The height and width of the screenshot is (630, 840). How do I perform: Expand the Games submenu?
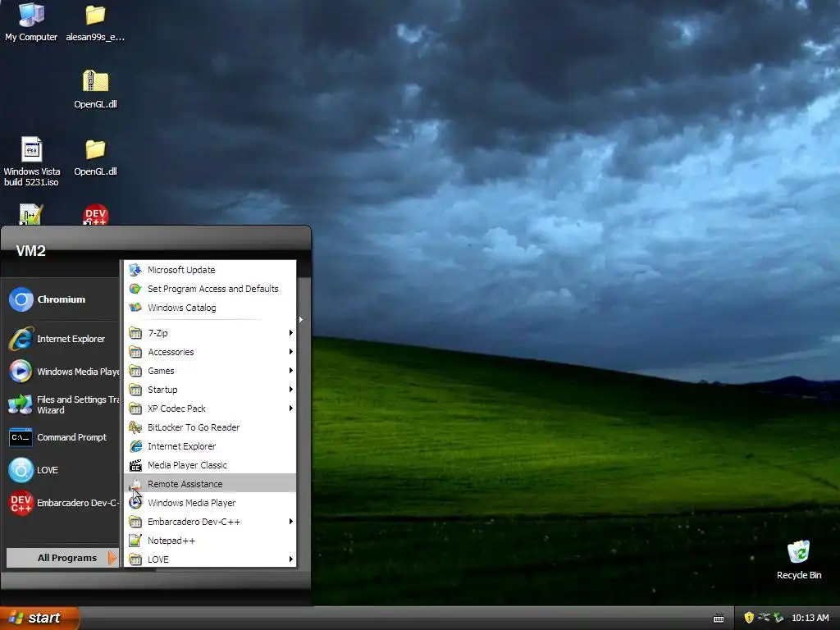click(x=209, y=371)
